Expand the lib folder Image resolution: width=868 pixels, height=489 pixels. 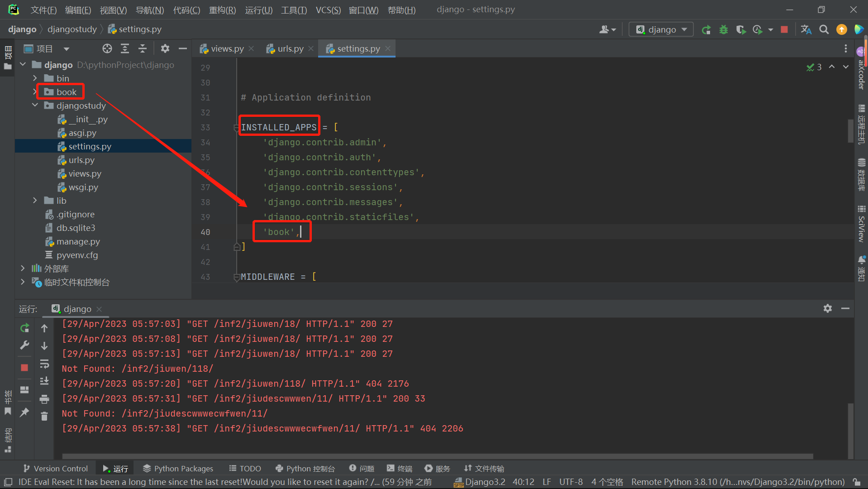tap(35, 201)
